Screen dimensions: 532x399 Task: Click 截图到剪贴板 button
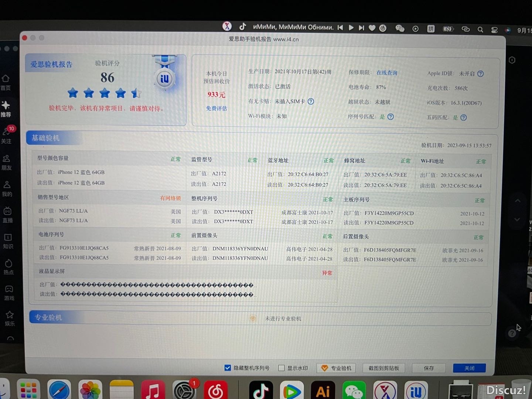(x=384, y=368)
